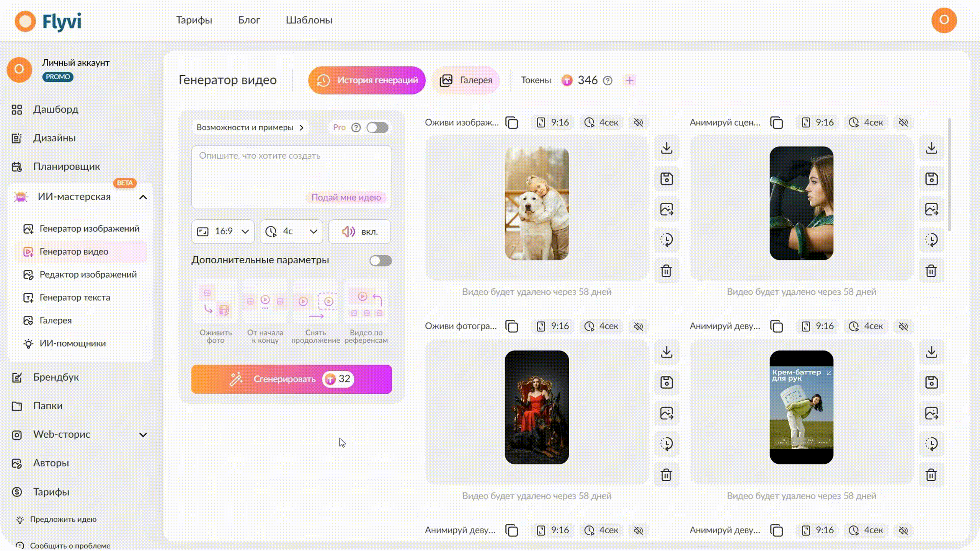The image size is (980, 551).
Task: Click the regenerate icon for Крем-баттер video
Action: (931, 444)
